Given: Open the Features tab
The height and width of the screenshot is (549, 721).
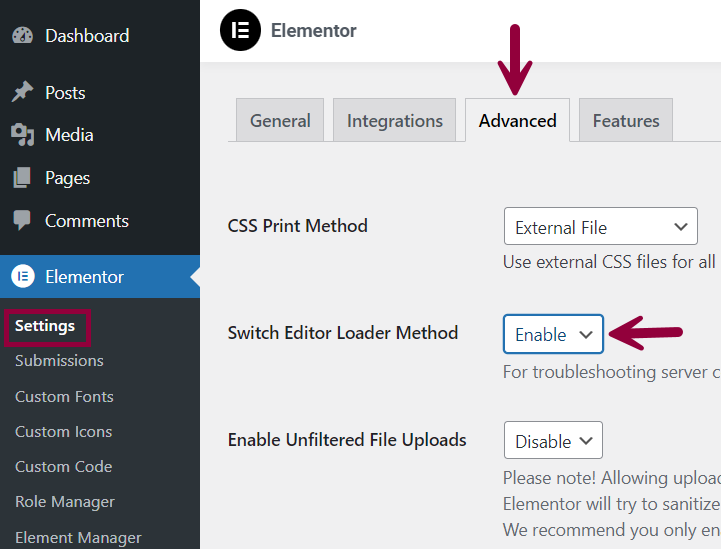Looking at the screenshot, I should click(x=626, y=121).
